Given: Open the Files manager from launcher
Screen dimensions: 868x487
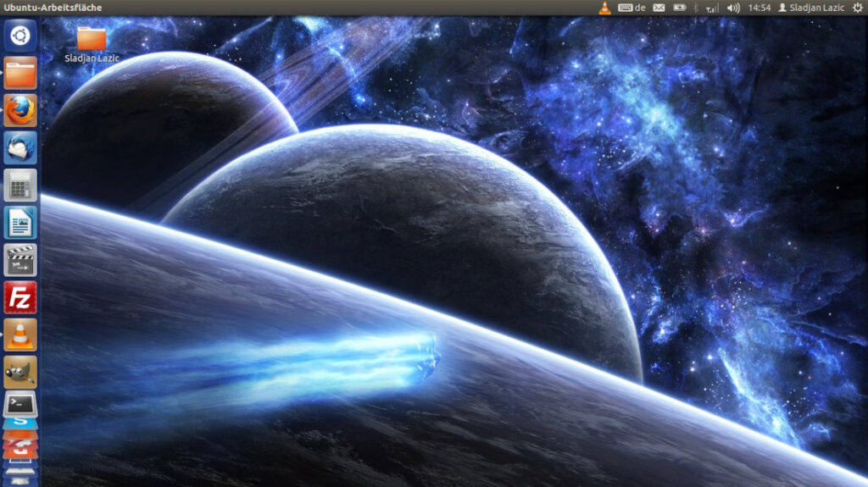Looking at the screenshot, I should 20,73.
